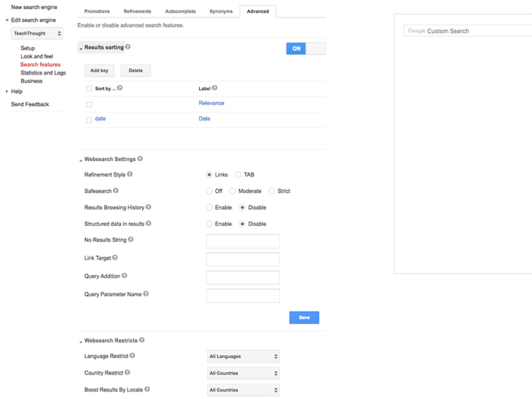Screen dimensions: 532x399
Task: Open help for Results Browsing History
Action: [148, 208]
